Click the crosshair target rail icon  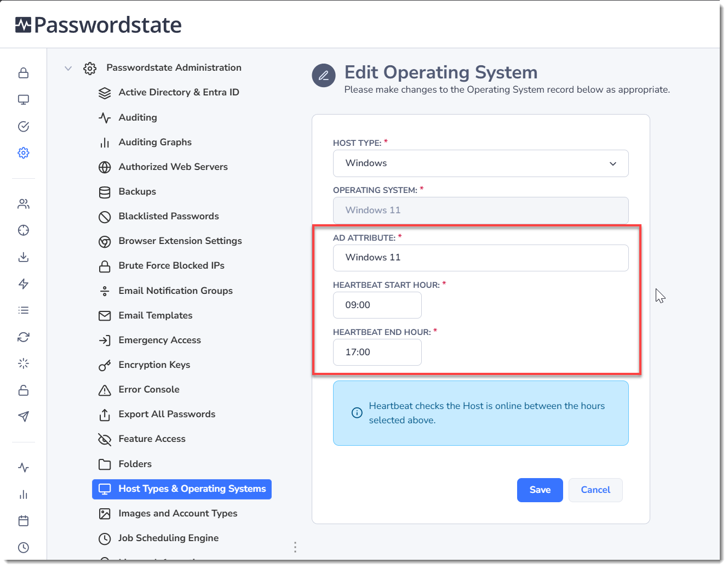pyautogui.click(x=24, y=230)
